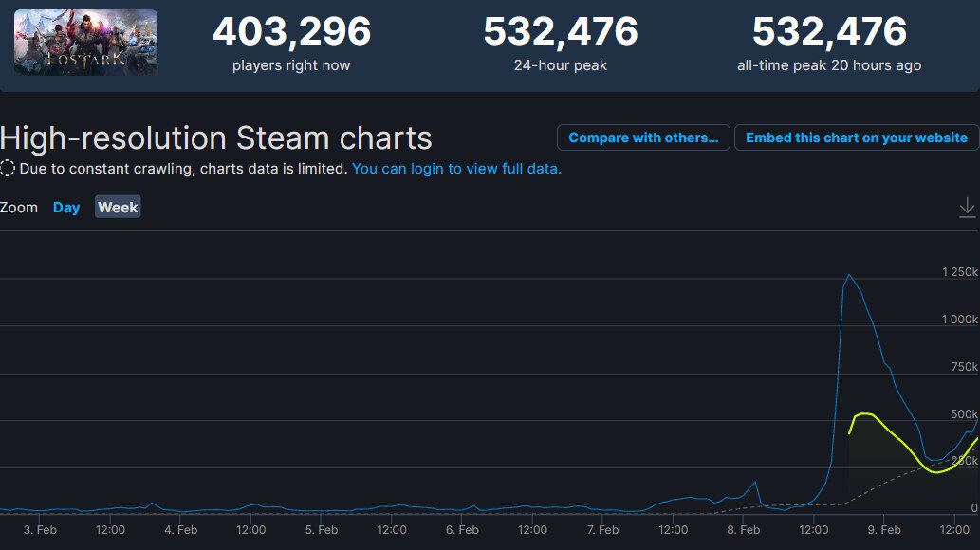Click the chart download arrow icon
The width and height of the screenshot is (980, 550).
pyautogui.click(x=967, y=208)
